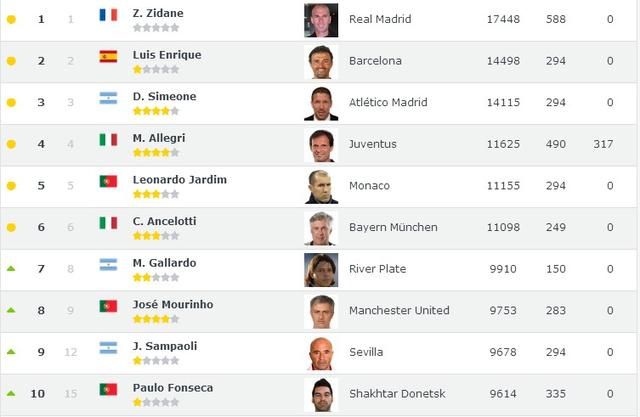The height and width of the screenshot is (417, 640).
Task: Click the green up arrow on M. Gallardo's row
Action: 11,268
